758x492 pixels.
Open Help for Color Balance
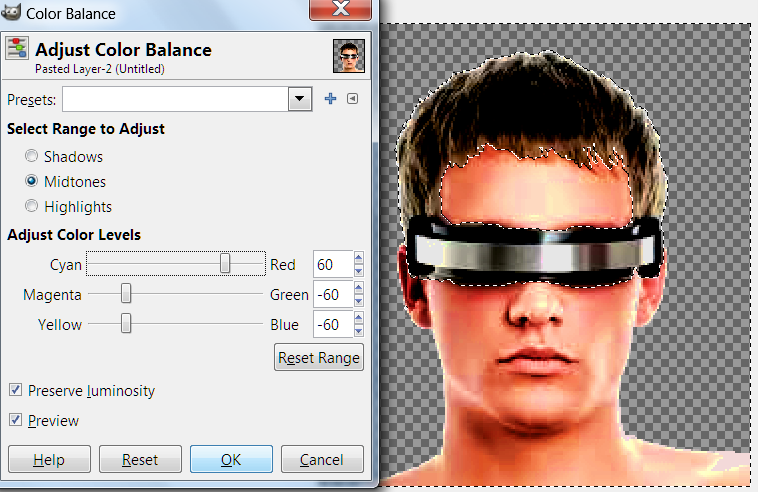(48, 460)
